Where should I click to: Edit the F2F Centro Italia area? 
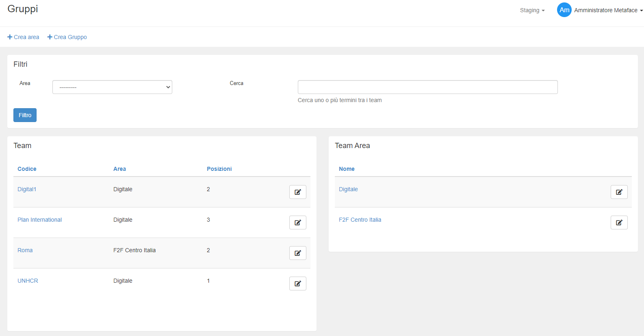pyautogui.click(x=619, y=223)
